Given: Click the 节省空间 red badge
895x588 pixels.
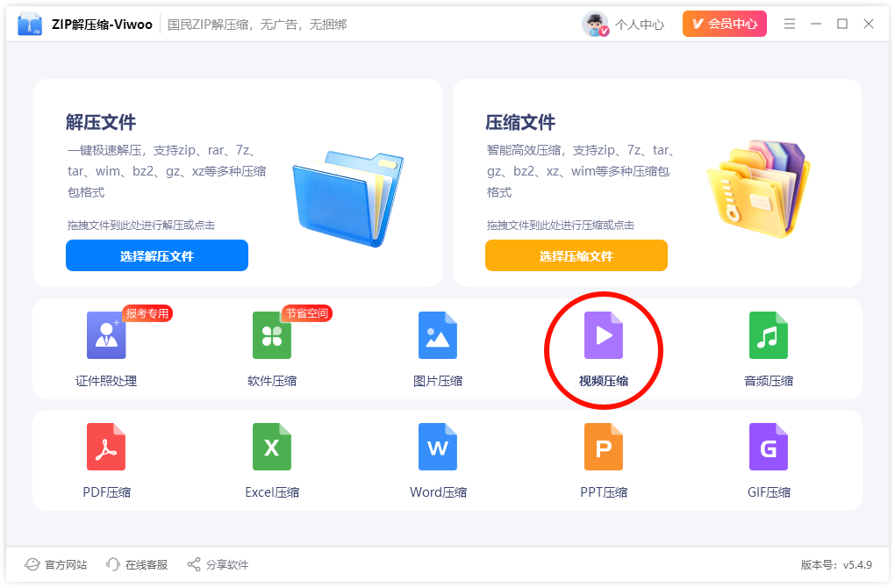Looking at the screenshot, I should (307, 313).
